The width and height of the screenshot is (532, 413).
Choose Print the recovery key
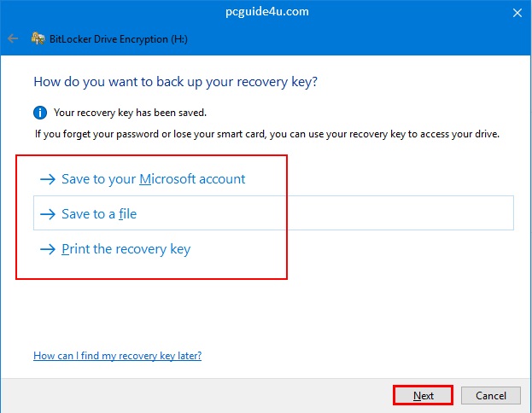point(126,249)
